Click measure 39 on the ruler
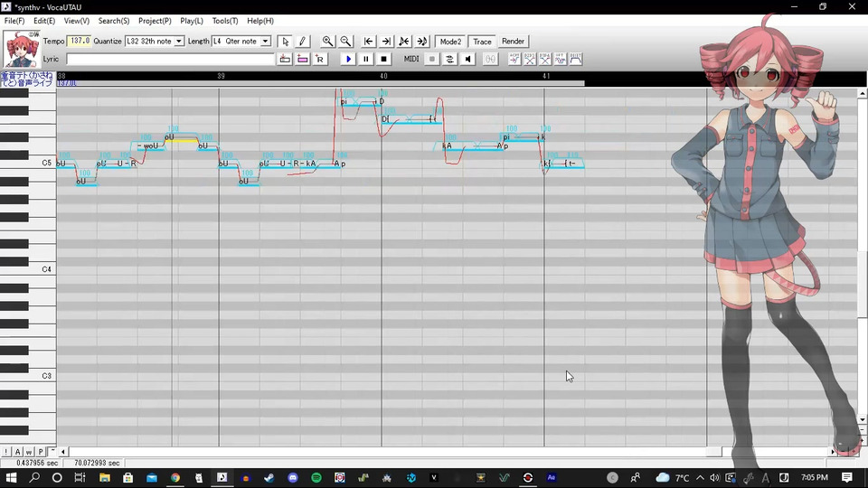Viewport: 868px width, 488px height. 221,76
